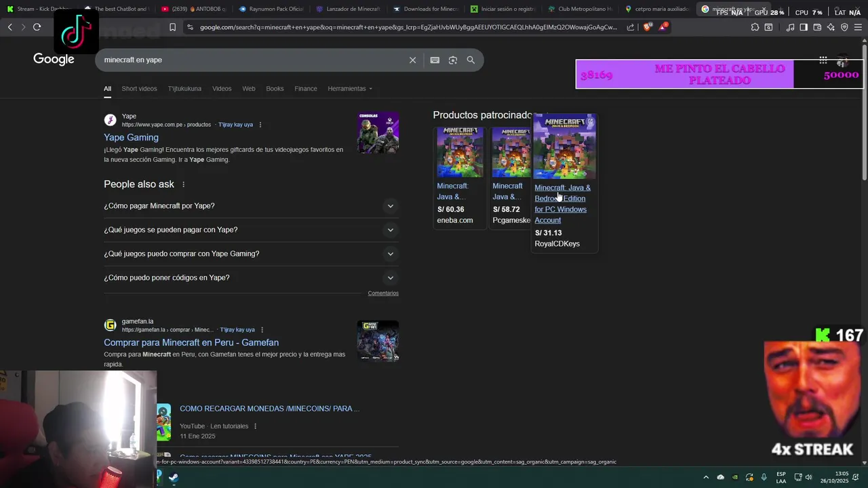Switch to ANTOBOB YouTube browser tab
This screenshot has width=868, height=488.
click(x=193, y=9)
